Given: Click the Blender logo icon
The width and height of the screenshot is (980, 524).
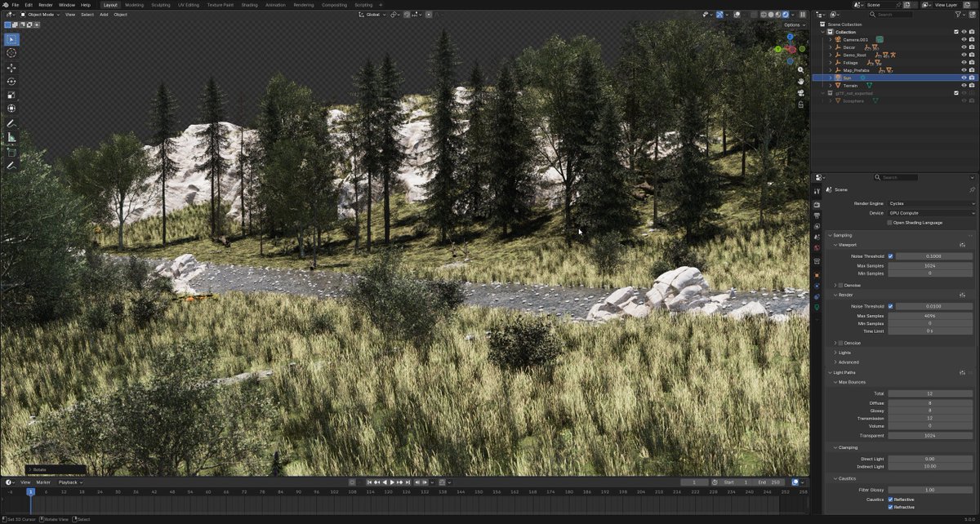Looking at the screenshot, I should click(5, 5).
